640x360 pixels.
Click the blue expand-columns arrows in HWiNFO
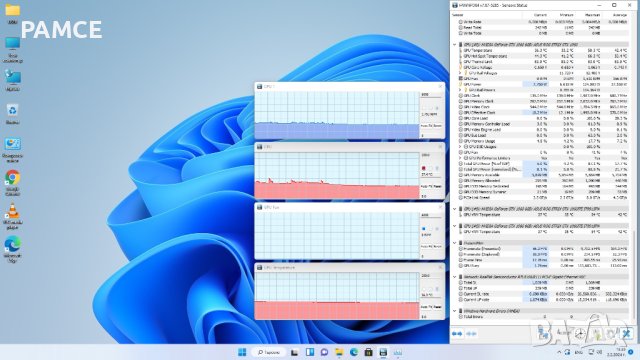[457, 334]
